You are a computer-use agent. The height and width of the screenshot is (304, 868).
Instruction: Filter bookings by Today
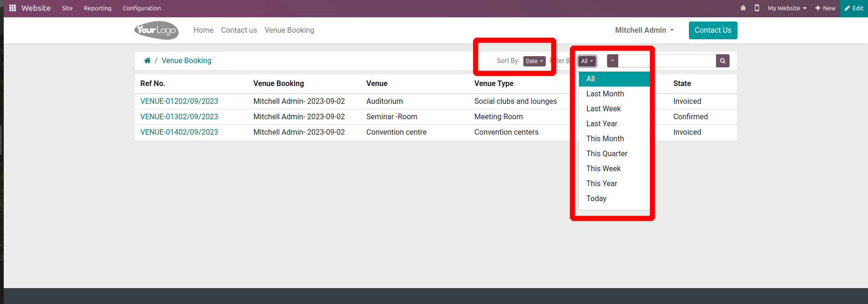(615, 199)
